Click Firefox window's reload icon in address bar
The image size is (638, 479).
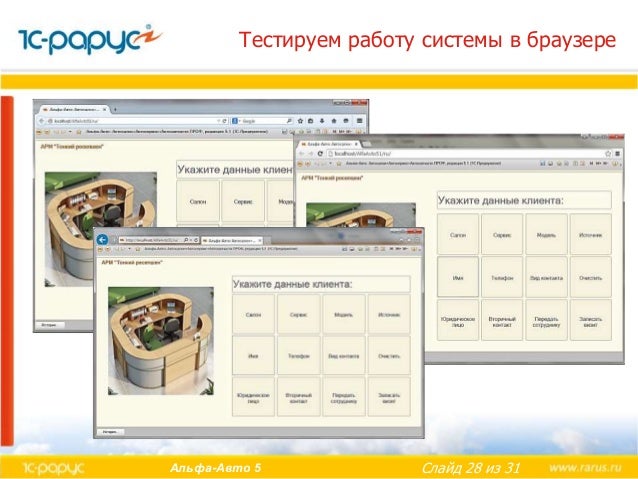click(224, 121)
